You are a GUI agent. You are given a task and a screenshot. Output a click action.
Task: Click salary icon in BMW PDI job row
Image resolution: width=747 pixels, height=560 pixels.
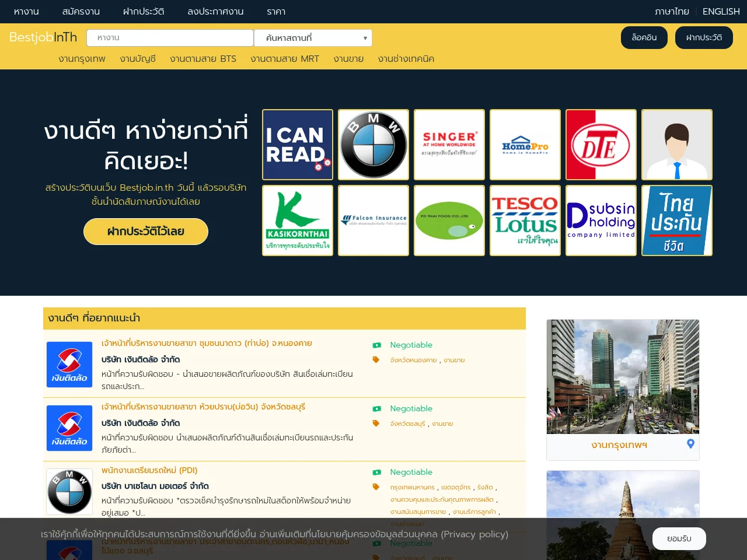coord(376,473)
